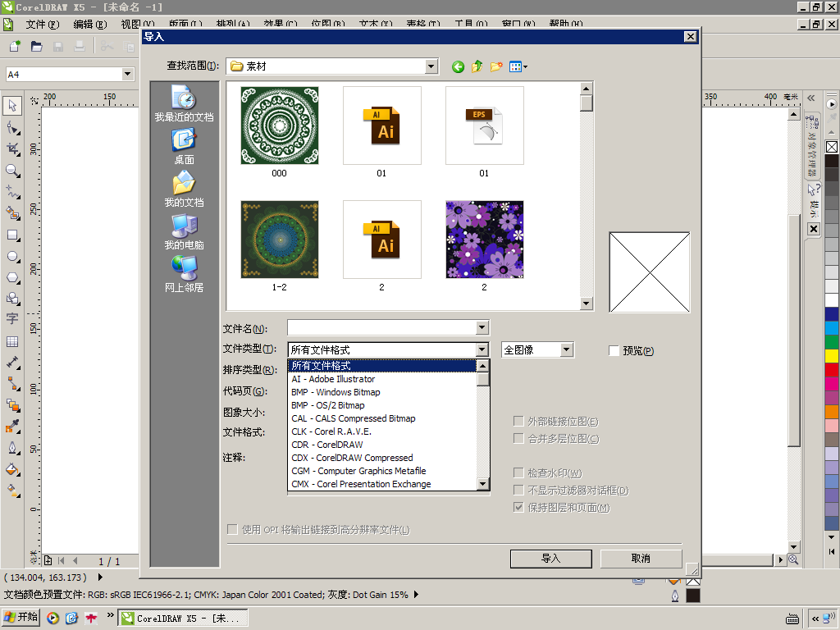This screenshot has width=840, height=630.
Task: Select the Rectangle tool
Action: (12, 235)
